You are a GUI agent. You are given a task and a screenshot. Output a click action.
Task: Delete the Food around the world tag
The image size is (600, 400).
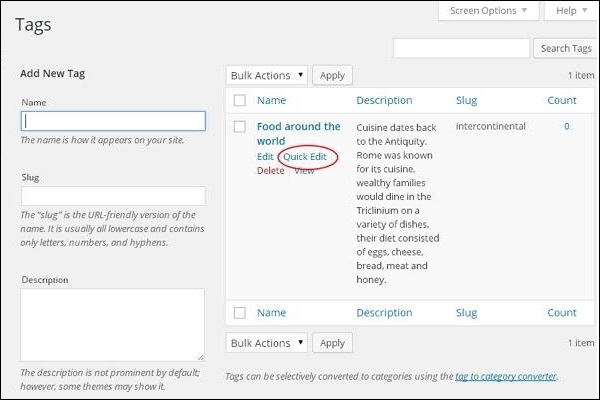click(270, 171)
